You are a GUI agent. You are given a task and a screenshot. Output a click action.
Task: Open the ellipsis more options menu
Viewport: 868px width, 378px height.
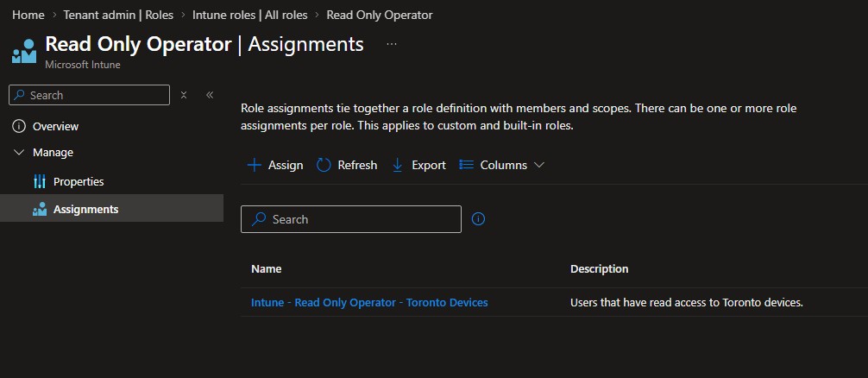392,44
